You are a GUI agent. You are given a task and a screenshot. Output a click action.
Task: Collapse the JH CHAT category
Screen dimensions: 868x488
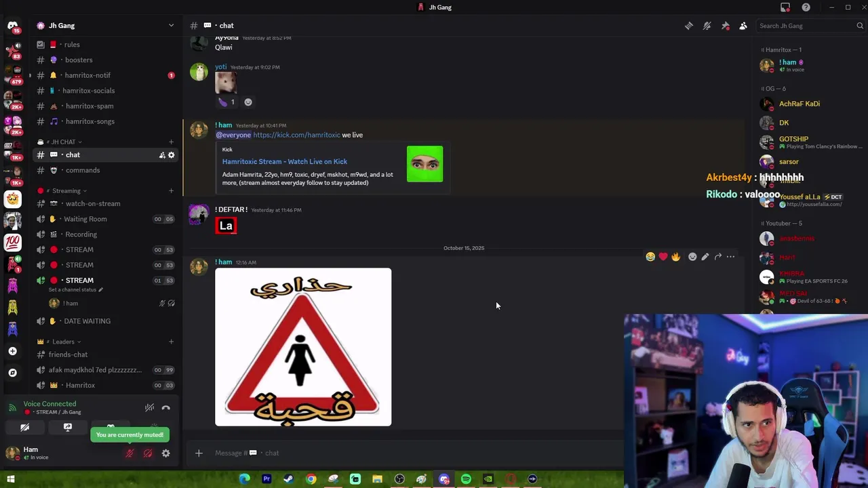click(63, 142)
